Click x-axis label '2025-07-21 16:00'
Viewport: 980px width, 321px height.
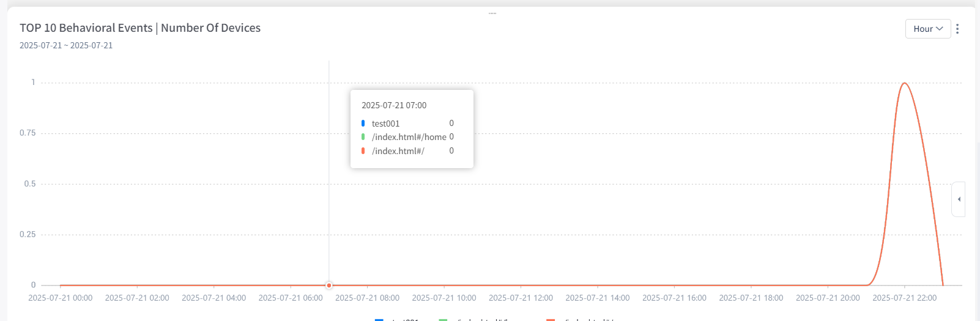[x=675, y=298]
